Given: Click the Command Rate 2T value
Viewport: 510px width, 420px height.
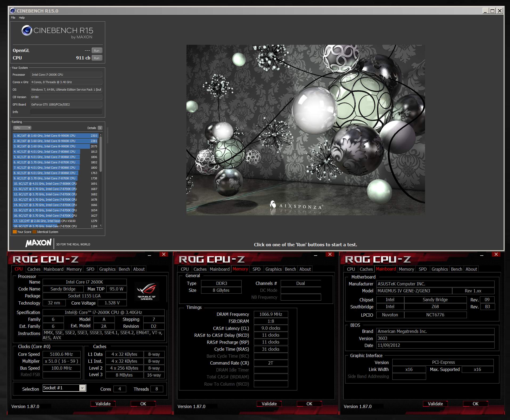Looking at the screenshot, I should 271,363.
